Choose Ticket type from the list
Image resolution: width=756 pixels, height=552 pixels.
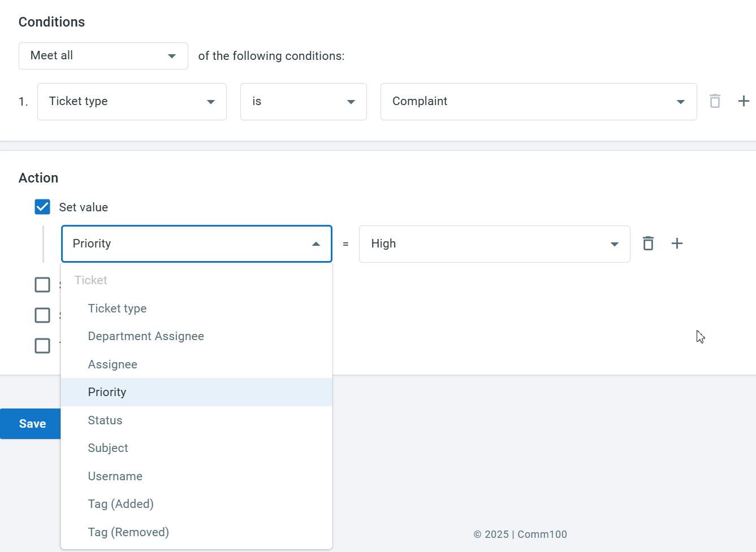[x=197, y=308]
